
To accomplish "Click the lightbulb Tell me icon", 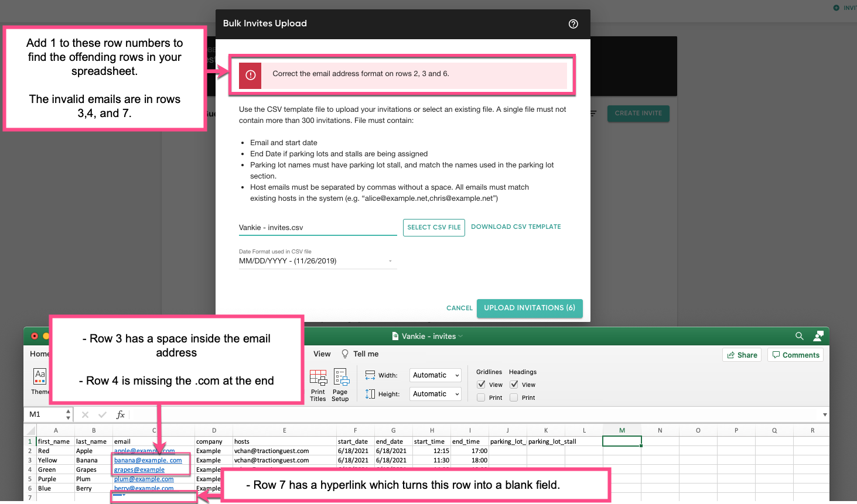I will tap(345, 354).
